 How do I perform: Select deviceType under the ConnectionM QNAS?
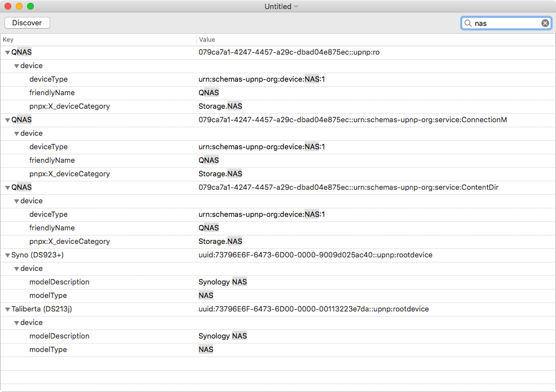278,147
